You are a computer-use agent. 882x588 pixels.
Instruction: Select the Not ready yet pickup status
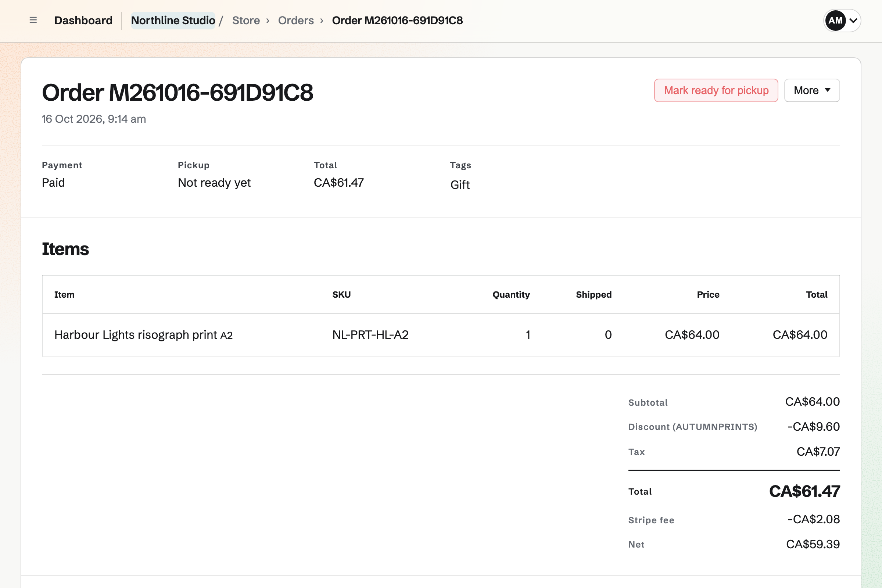point(214,183)
